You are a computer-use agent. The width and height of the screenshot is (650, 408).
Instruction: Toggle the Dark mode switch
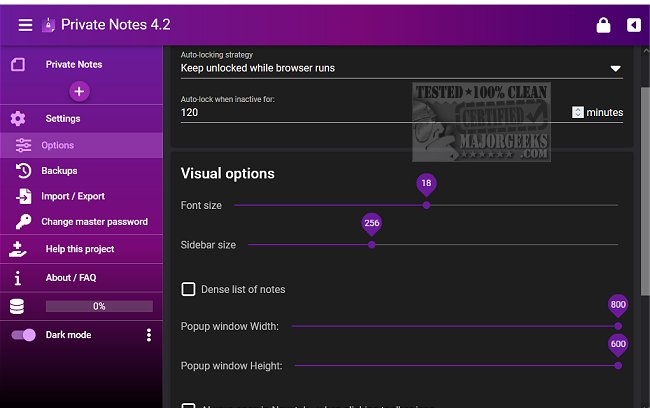coord(24,335)
